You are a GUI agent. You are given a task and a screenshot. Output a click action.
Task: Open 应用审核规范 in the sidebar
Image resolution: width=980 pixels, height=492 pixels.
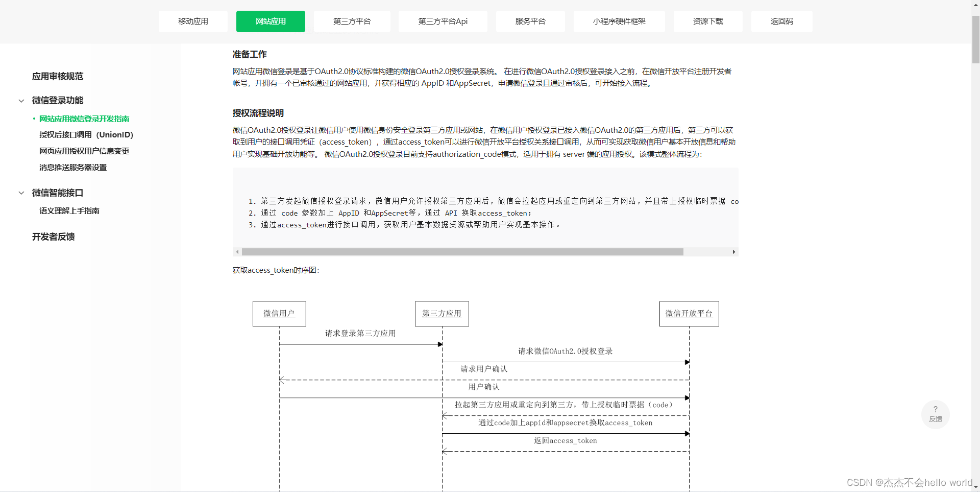click(58, 76)
